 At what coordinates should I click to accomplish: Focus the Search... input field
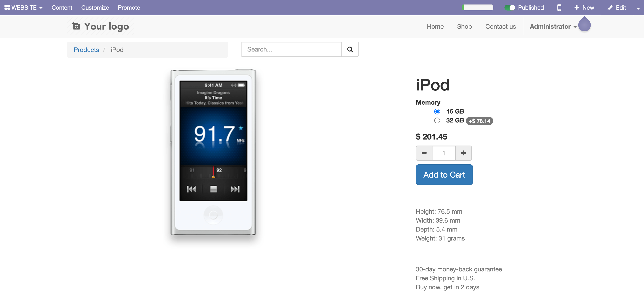coord(292,49)
